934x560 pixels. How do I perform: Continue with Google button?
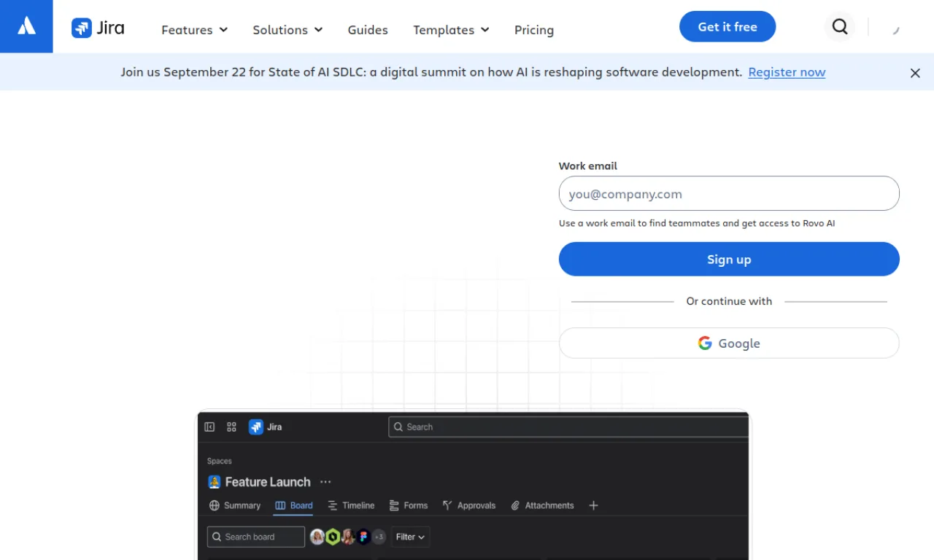coord(729,343)
